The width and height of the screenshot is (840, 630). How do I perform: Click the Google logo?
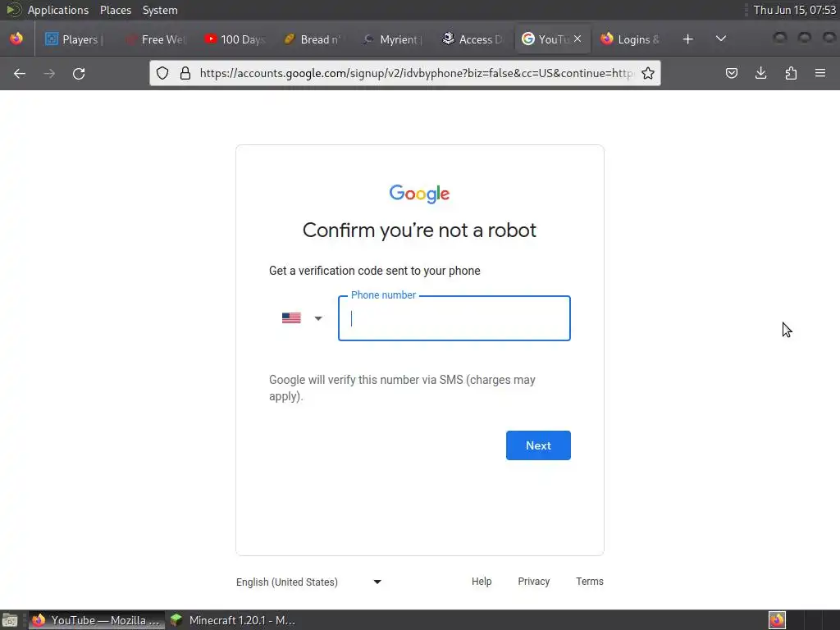(419, 194)
